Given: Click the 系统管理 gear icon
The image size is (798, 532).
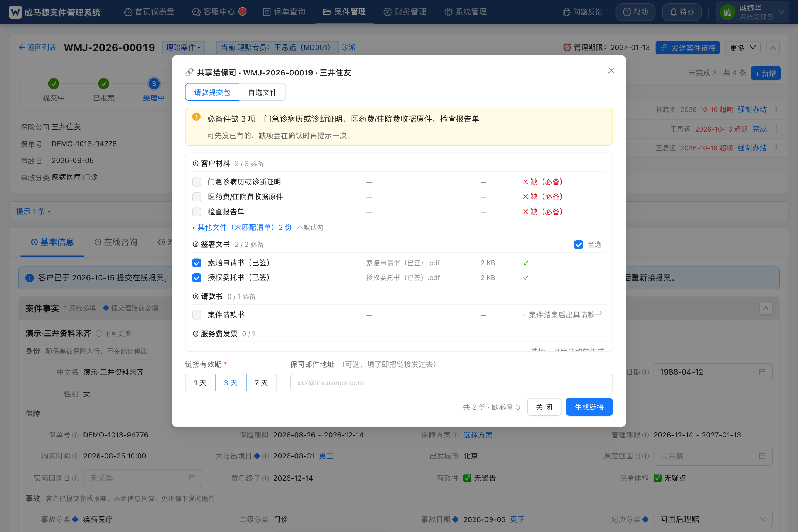Looking at the screenshot, I should tap(449, 12).
